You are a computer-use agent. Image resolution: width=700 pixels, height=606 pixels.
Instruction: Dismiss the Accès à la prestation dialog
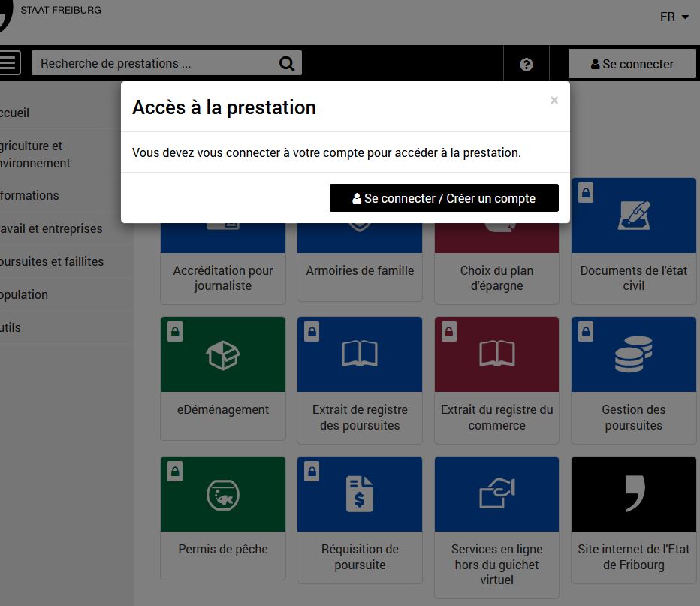coord(554,100)
